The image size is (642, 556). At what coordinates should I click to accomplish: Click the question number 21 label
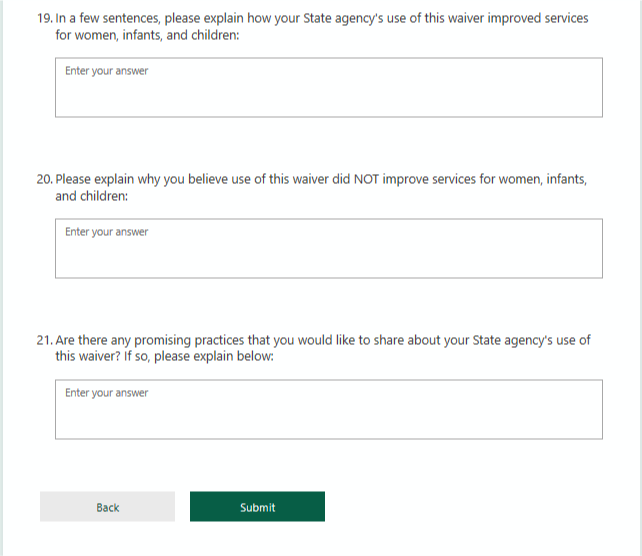[x=44, y=340]
